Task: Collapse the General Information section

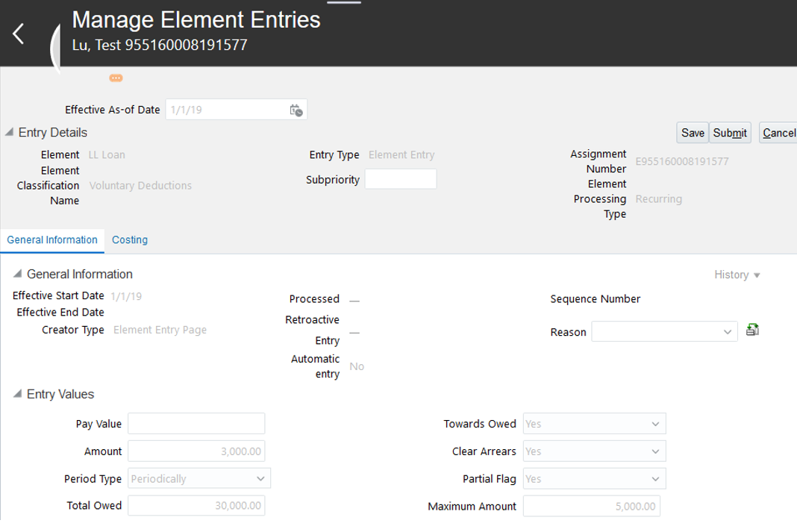Action: pos(17,275)
